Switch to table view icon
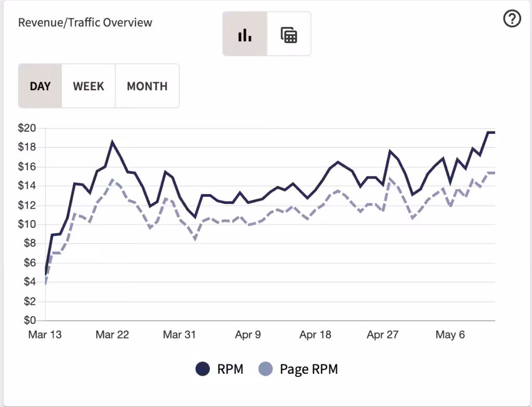 pyautogui.click(x=289, y=34)
